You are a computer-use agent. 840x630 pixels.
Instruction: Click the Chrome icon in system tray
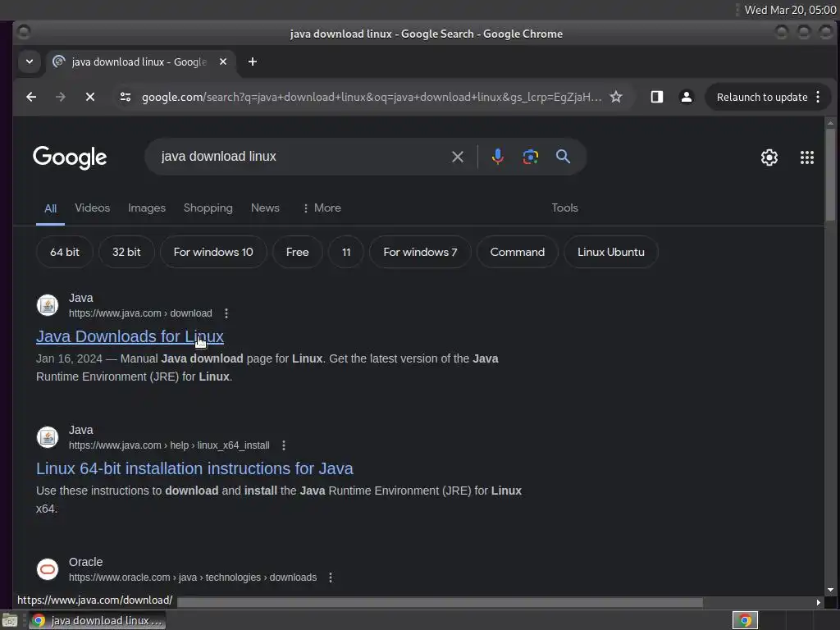pos(745,620)
